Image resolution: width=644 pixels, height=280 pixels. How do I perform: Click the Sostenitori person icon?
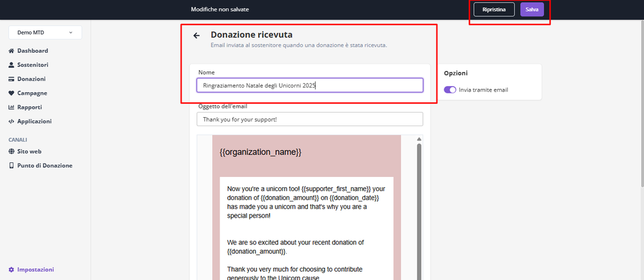(x=12, y=65)
